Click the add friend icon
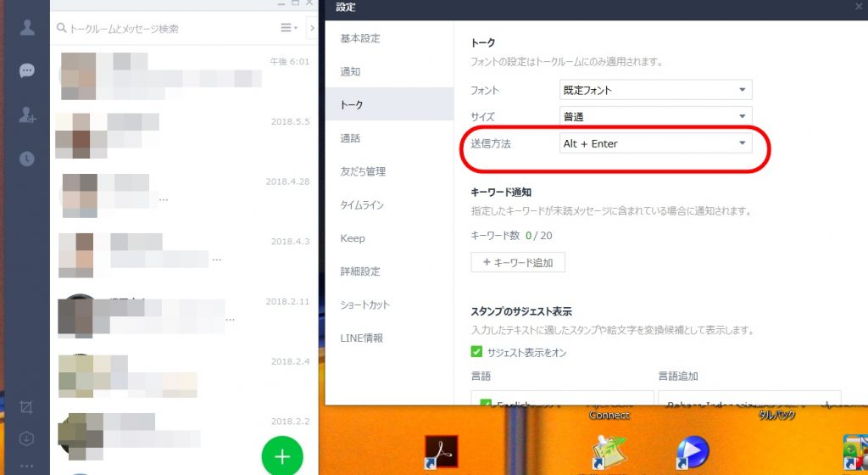Image resolution: width=868 pixels, height=475 pixels. pos(27,115)
